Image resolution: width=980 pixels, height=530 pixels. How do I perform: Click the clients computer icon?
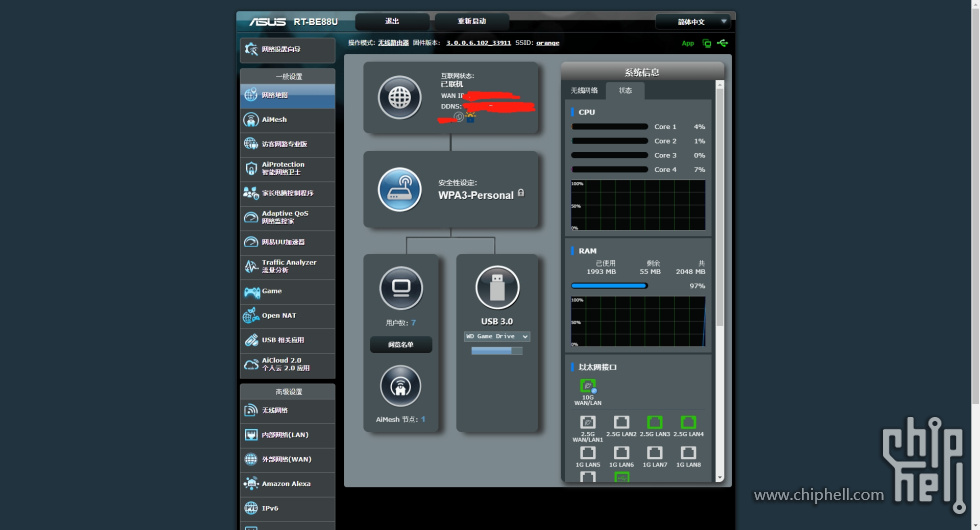tap(401, 288)
